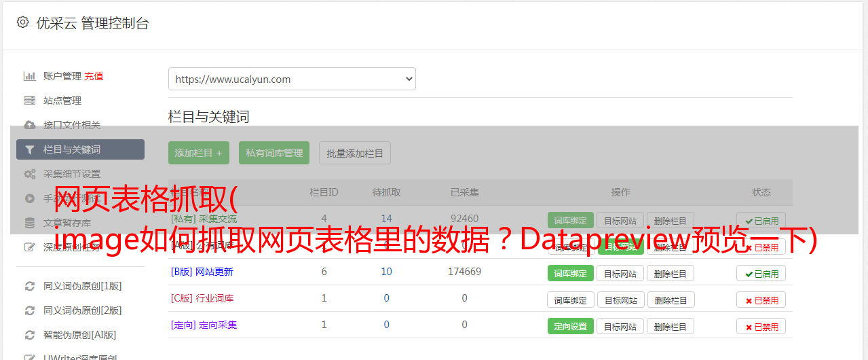Click the database icon for 文章暂存库
The width and height of the screenshot is (868, 360).
29,223
